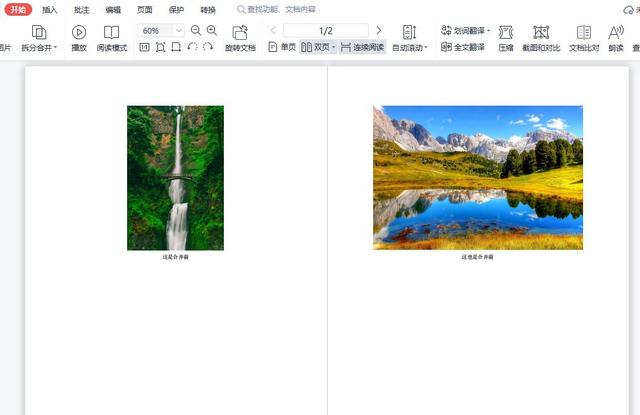Screen dimensions: 640x415
Task: Expand the zoom percentage dropdown arrow
Action: 178,31
